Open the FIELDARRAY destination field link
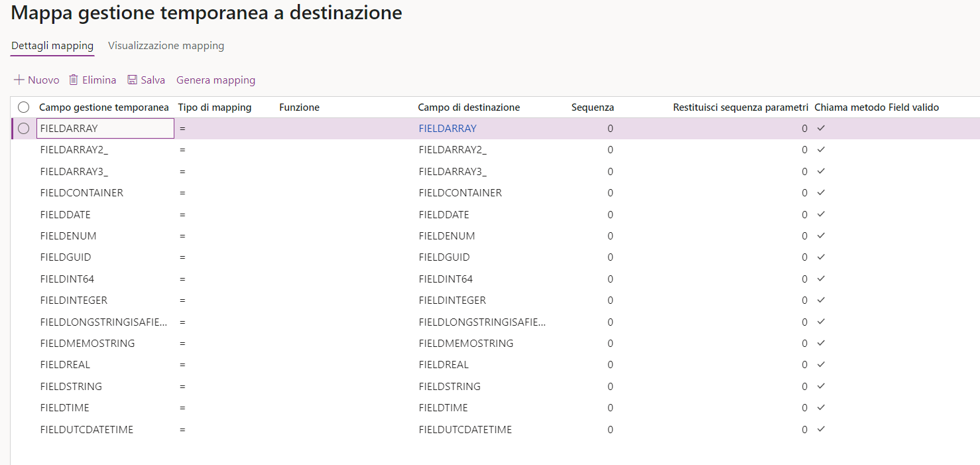The image size is (980, 465). pyautogui.click(x=447, y=128)
